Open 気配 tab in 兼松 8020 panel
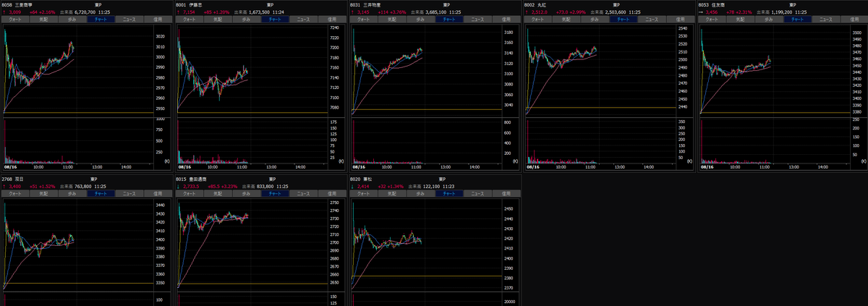 (x=392, y=194)
